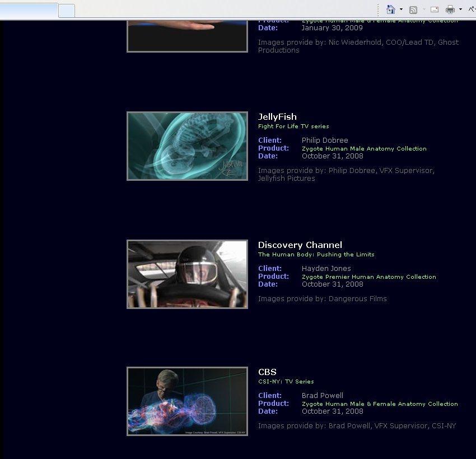Open the dropdown arrow beside the Print icon
This screenshot has width=476, height=459.
[x=460, y=10]
